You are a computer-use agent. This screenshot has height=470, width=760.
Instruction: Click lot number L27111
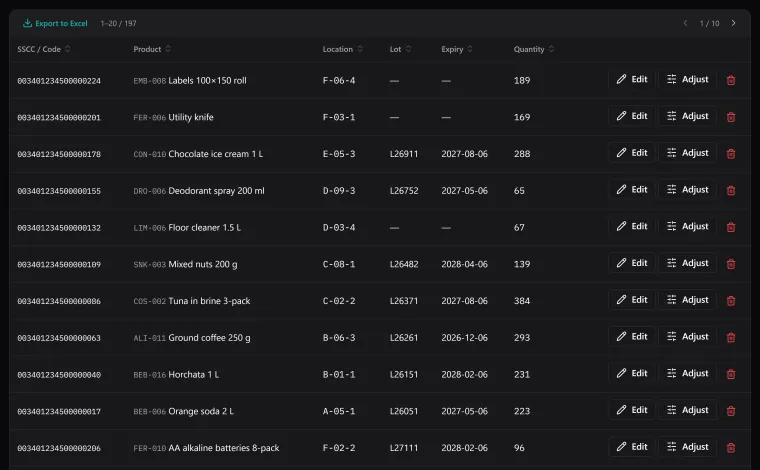(404, 448)
